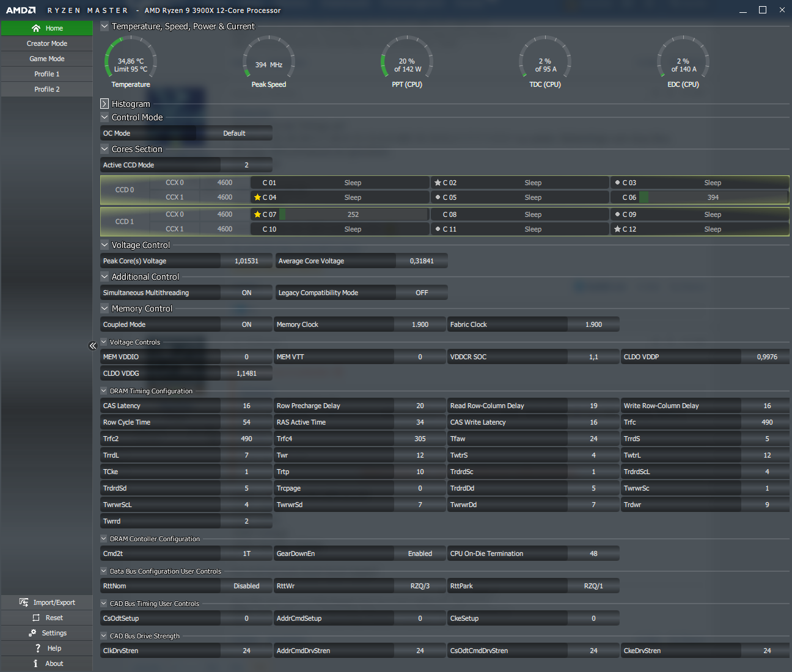Toggle Legacy Compatibility Mode OFF value

(422, 293)
